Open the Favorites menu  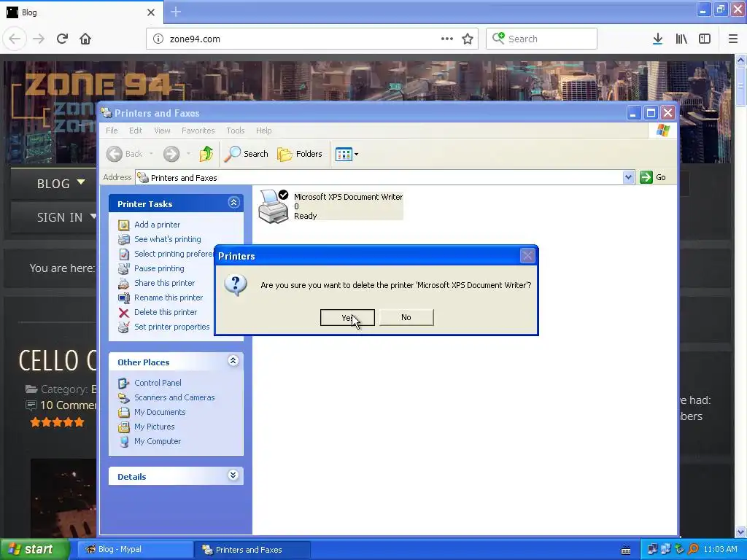pos(198,131)
